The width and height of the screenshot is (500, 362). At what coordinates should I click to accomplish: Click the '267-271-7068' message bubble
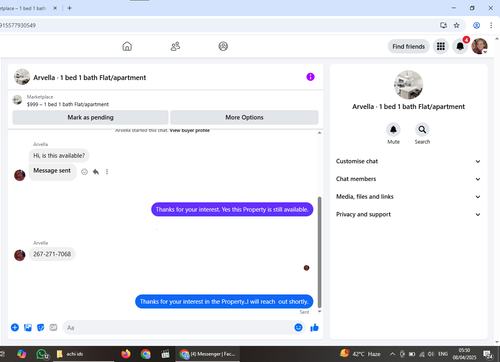(52, 254)
